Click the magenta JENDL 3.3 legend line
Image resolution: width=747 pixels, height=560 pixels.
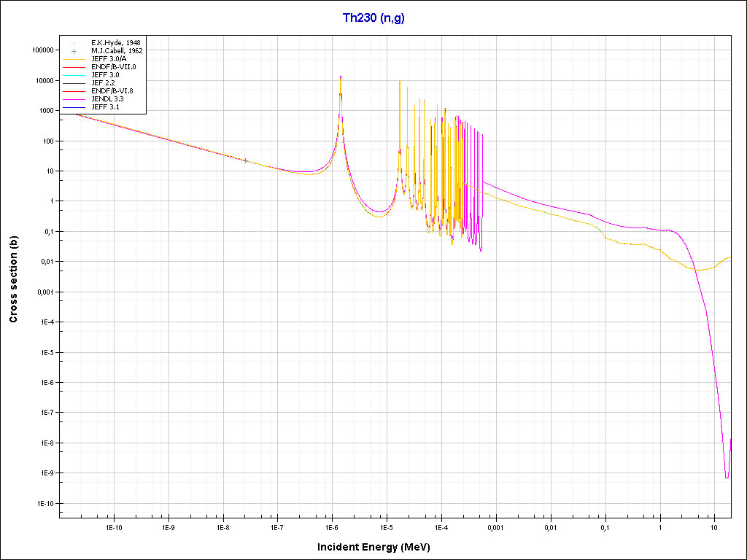[74, 99]
